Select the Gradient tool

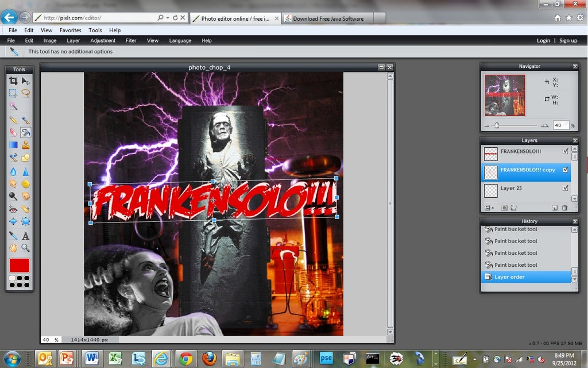pos(13,144)
